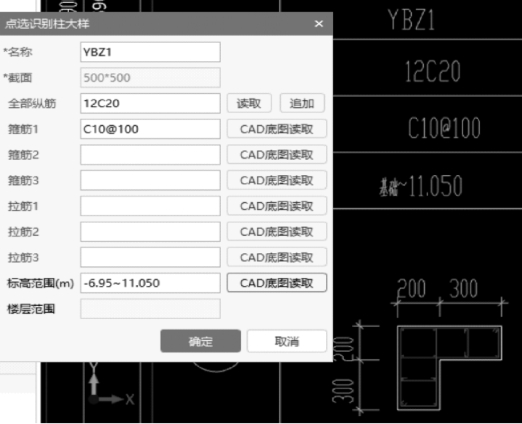Click CAD底图读取 beside 拉筋2
Viewport: 522px width, 424px height.
tap(277, 232)
